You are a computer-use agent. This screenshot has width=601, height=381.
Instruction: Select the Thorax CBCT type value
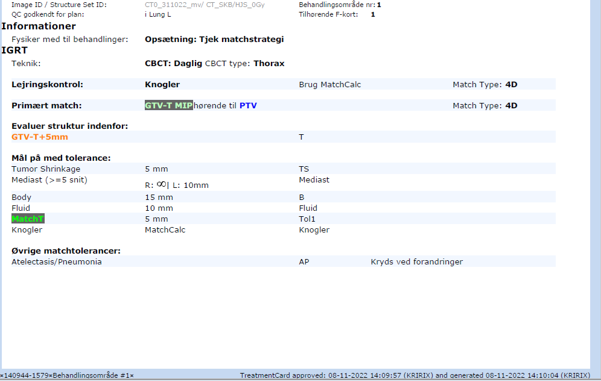coord(269,63)
